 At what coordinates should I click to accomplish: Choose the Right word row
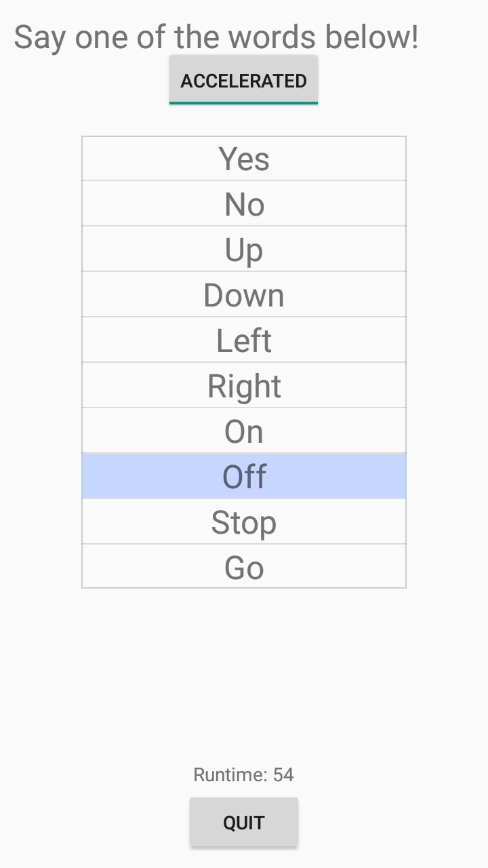(244, 386)
